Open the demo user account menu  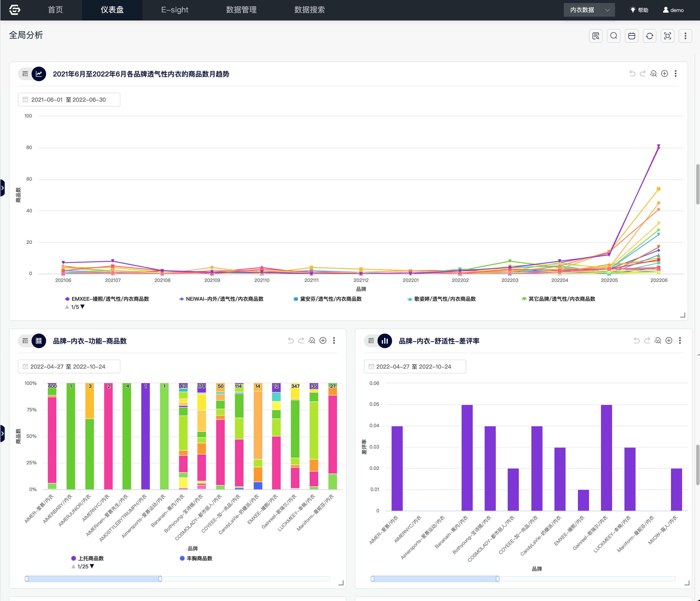point(673,10)
